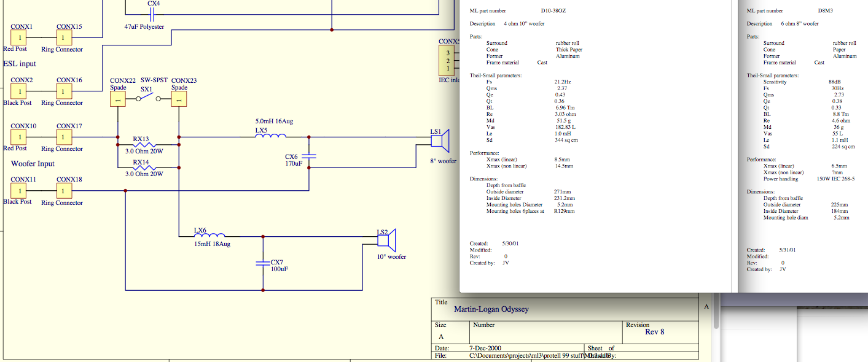Click the outside diameter "225mm" value

coord(840,204)
